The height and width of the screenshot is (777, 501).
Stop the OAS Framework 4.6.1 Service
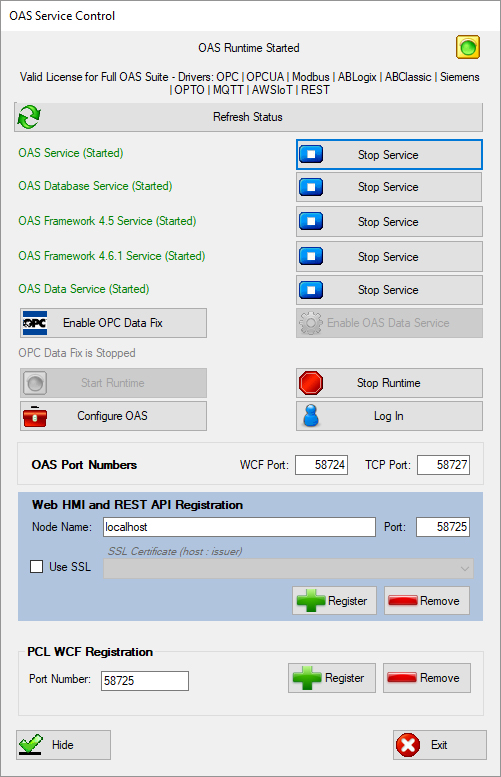click(x=389, y=257)
